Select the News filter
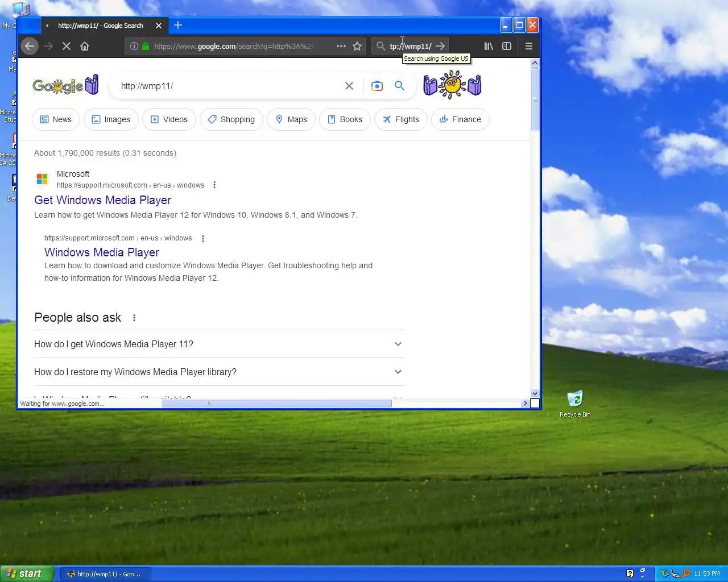This screenshot has width=728, height=582. (56, 119)
